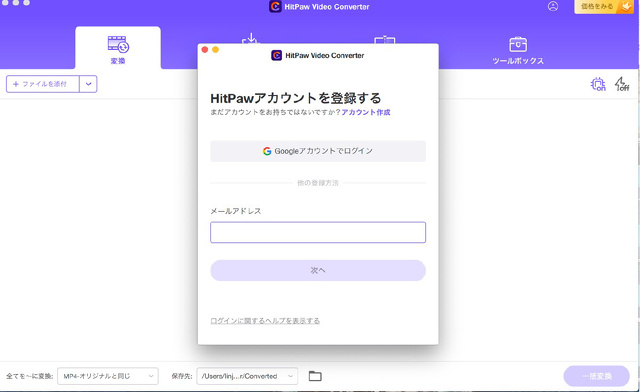Click the Convert tab film icon
The image size is (640, 392).
pos(118,44)
